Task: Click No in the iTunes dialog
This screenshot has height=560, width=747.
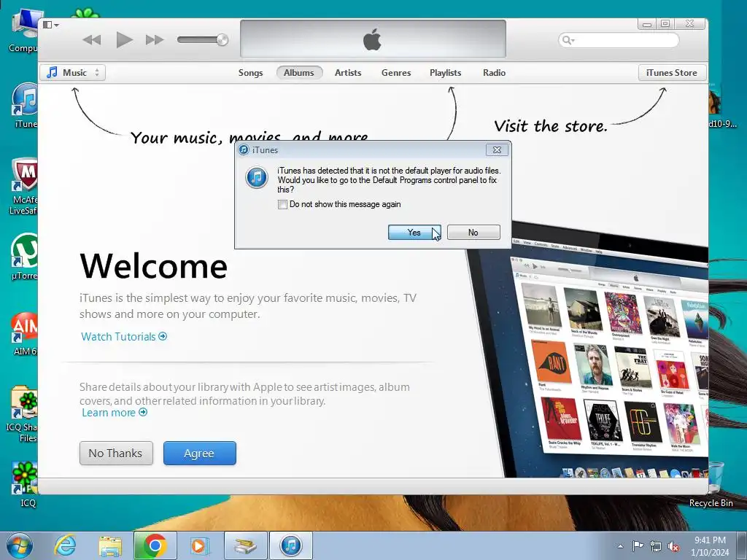Action: [473, 233]
